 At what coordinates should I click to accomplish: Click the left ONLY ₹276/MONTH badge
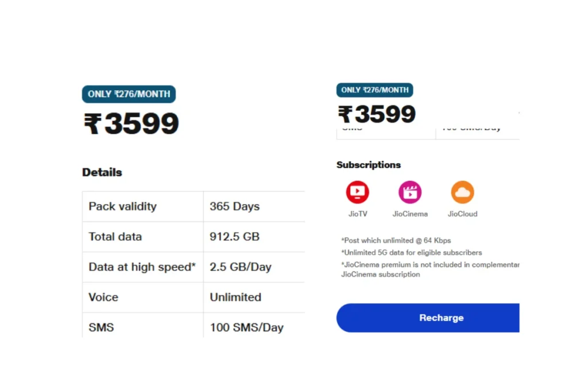tap(129, 94)
